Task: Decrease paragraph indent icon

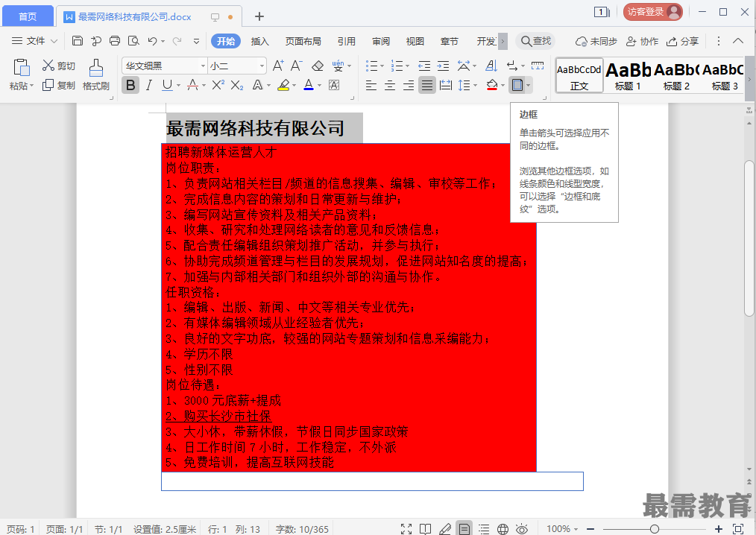Action: pos(424,66)
